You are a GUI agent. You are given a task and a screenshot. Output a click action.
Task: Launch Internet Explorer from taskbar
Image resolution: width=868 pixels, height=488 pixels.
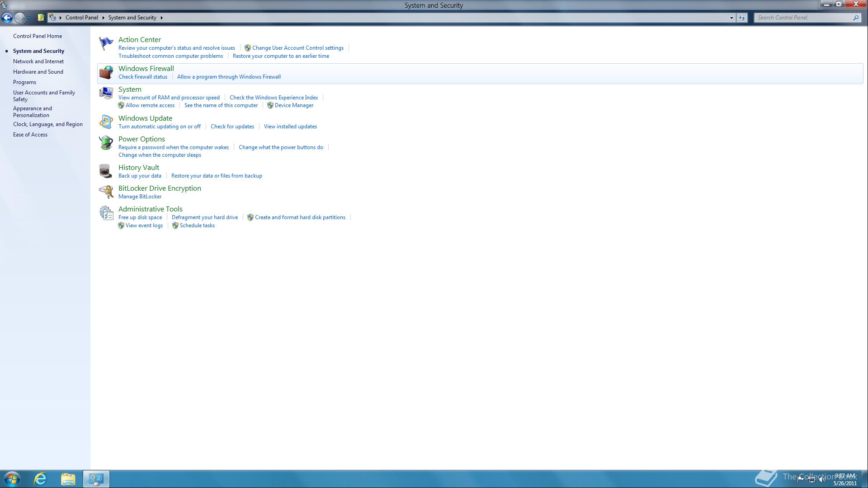coord(40,479)
